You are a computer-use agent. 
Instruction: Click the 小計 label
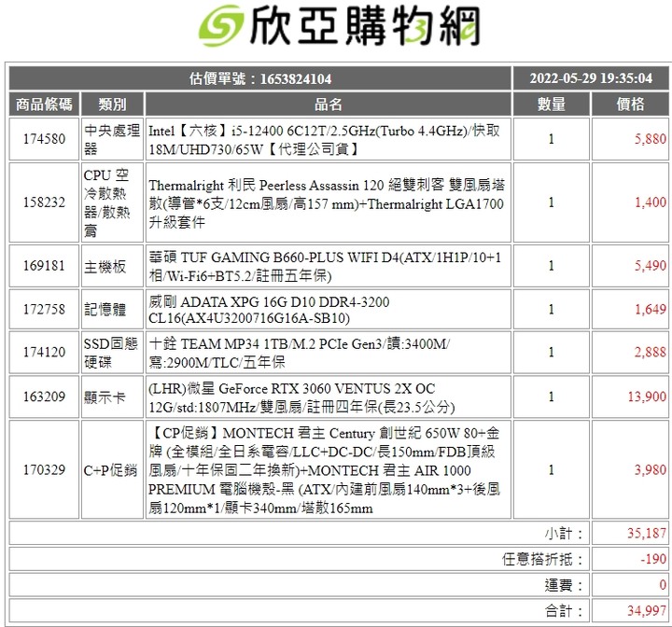coord(564,534)
